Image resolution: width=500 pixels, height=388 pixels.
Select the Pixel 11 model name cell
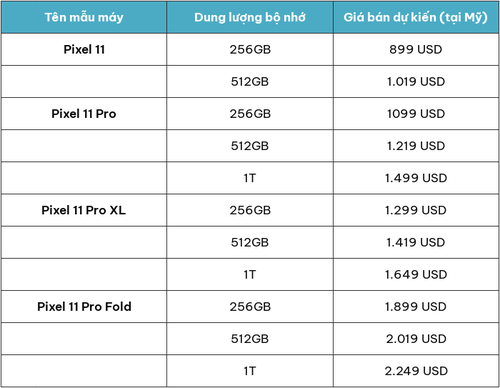[84, 49]
